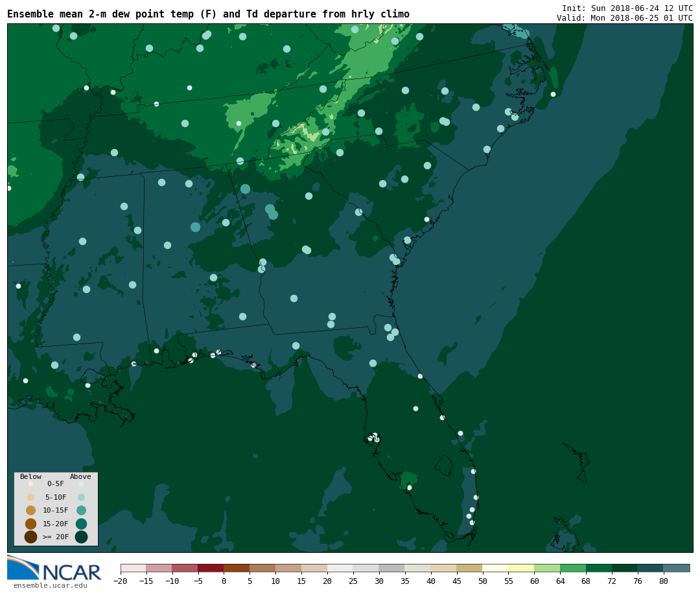Click the light pink -20 to -15 colorbar segment
This screenshot has height=593, width=700.
[134, 568]
